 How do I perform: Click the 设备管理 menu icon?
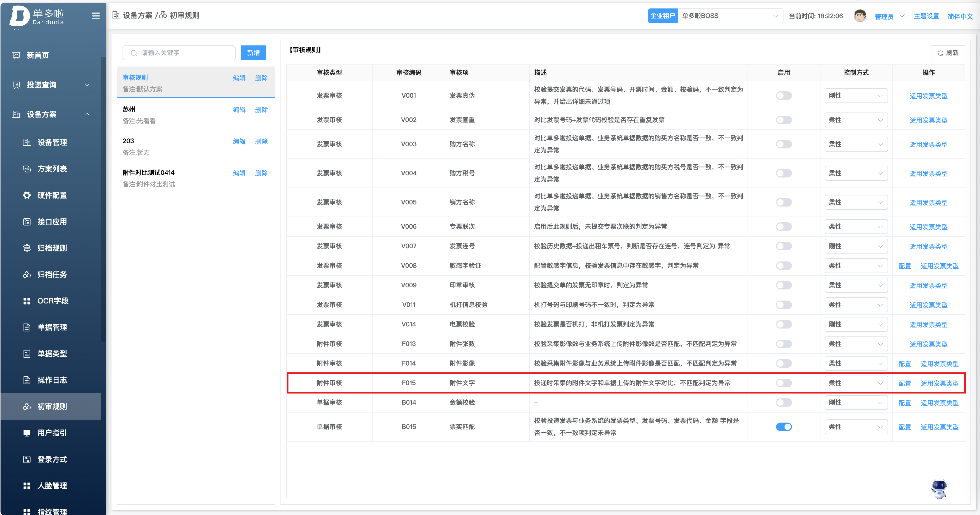click(27, 142)
